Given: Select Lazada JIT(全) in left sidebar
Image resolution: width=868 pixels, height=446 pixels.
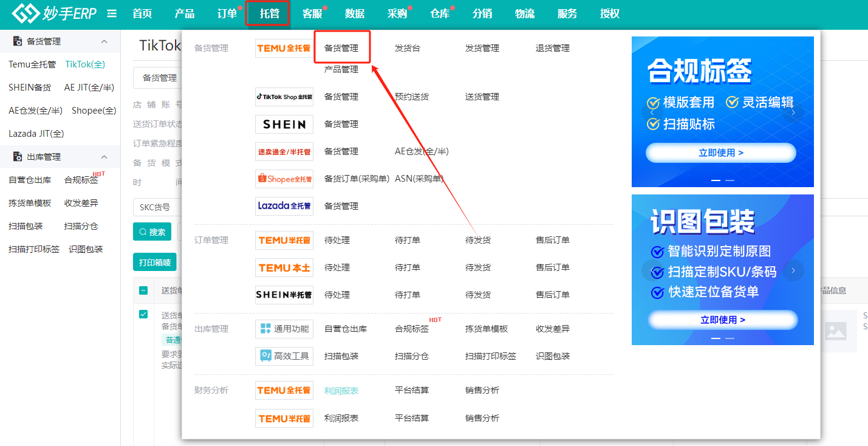Looking at the screenshot, I should tap(36, 134).
